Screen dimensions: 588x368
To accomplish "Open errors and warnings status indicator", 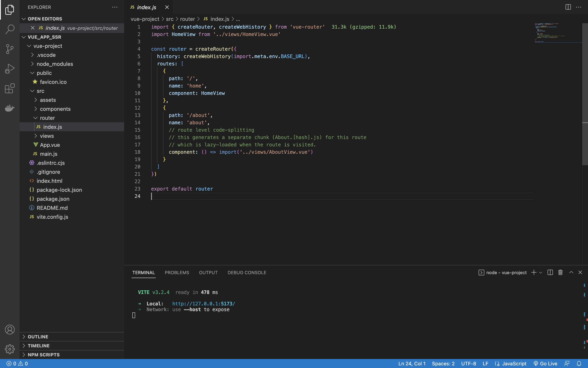I will pos(17,364).
